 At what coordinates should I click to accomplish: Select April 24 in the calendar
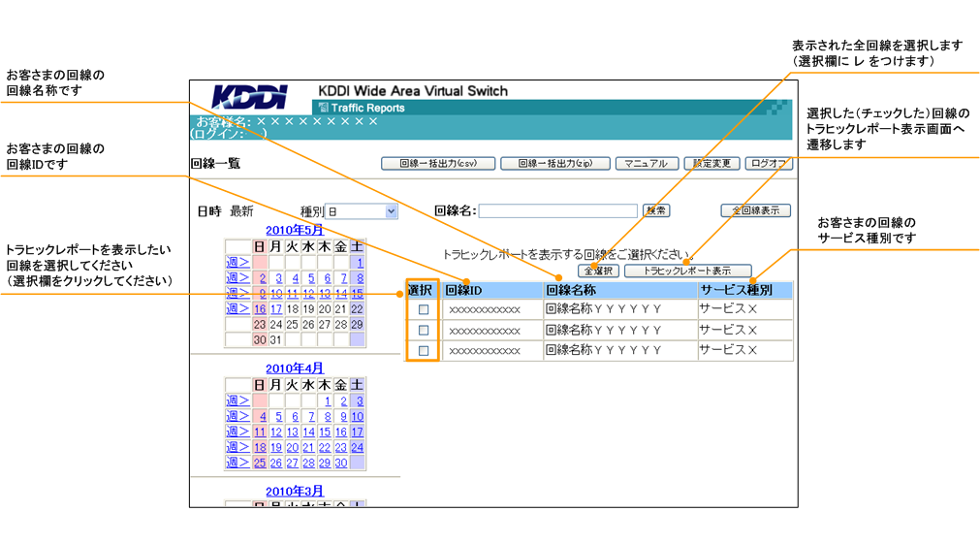coord(358,448)
